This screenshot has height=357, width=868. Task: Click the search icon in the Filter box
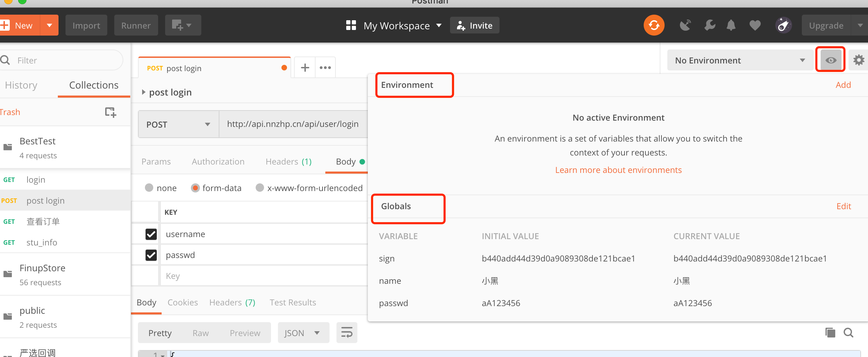click(5, 60)
